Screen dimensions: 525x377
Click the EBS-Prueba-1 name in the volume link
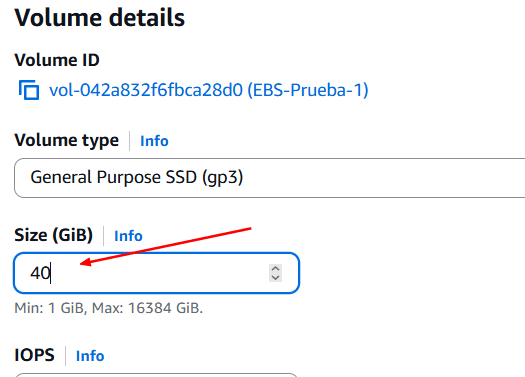tap(308, 90)
